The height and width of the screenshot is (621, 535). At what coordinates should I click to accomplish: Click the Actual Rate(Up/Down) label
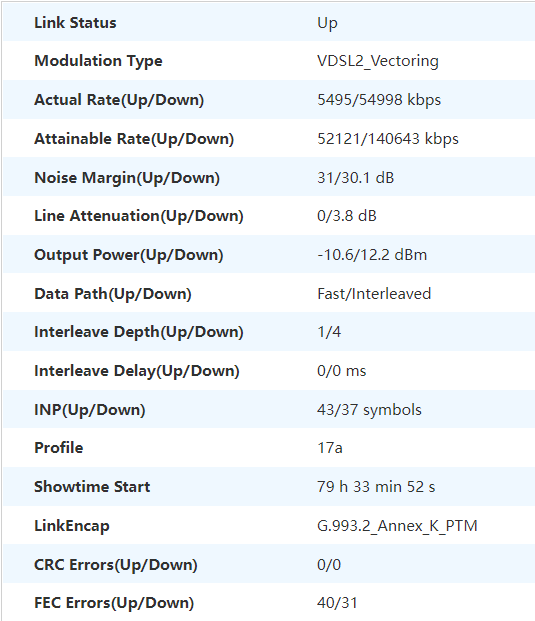[x=119, y=100]
